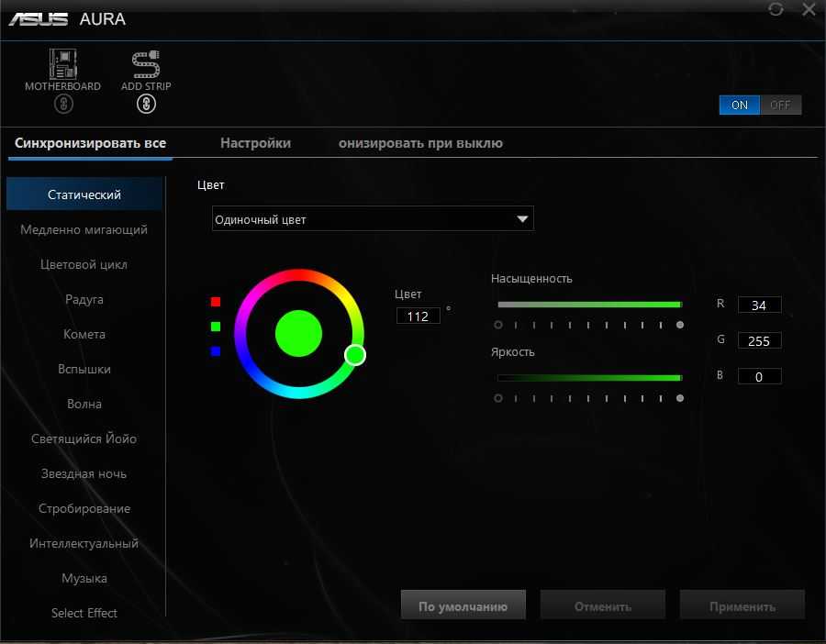Click the Motherboard device icon

click(x=62, y=64)
